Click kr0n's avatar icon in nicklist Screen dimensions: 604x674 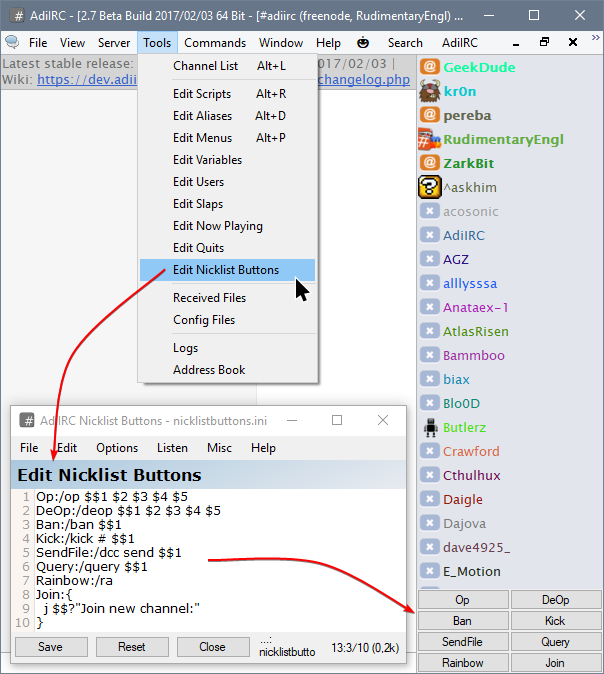click(429, 91)
